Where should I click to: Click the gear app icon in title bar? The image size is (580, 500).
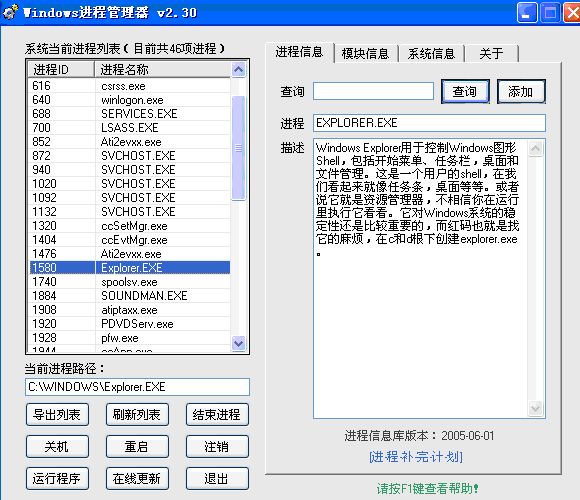click(x=10, y=12)
